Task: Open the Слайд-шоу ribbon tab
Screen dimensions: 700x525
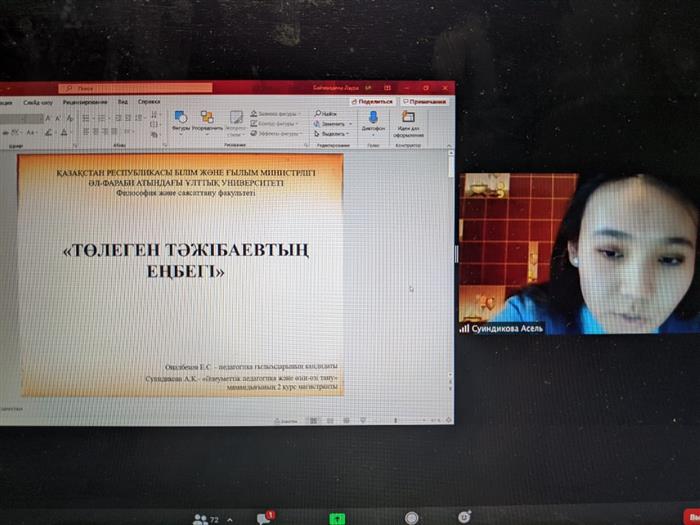Action: (x=38, y=101)
